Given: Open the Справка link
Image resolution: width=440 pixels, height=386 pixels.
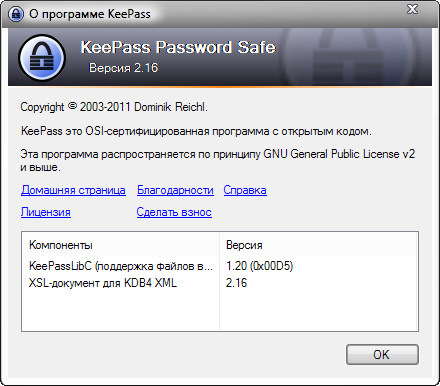Looking at the screenshot, I should (x=245, y=190).
